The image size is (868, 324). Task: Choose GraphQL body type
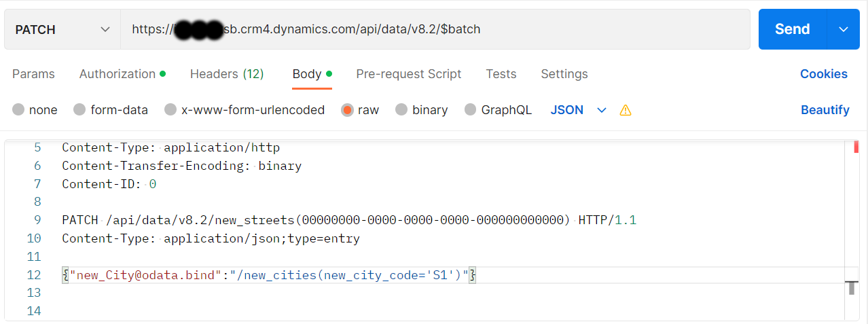[471, 110]
